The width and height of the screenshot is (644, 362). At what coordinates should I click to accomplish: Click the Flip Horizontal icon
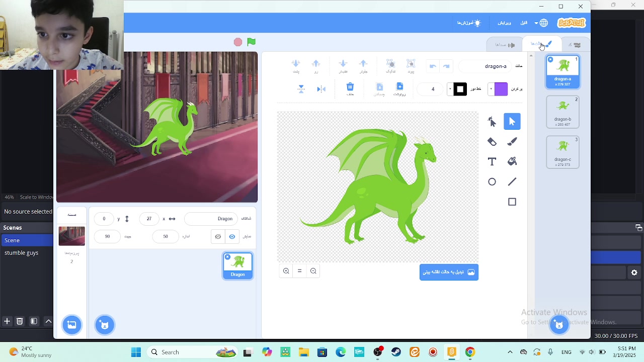click(x=321, y=89)
